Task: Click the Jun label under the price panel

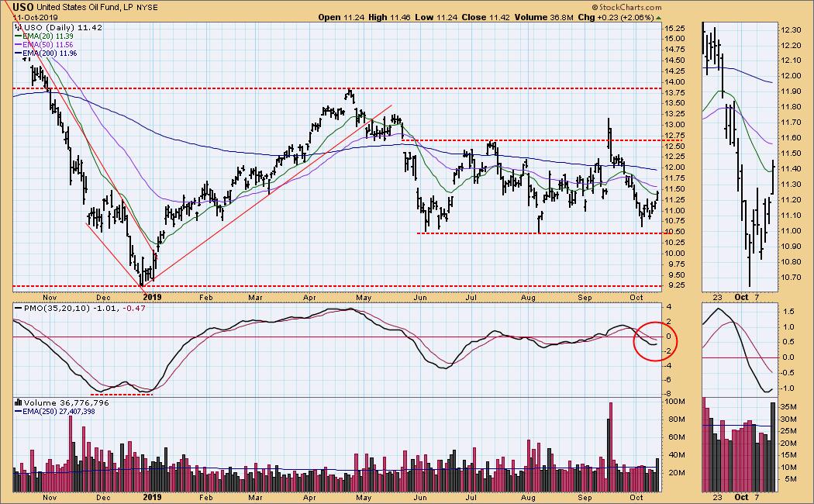Action: pos(419,298)
